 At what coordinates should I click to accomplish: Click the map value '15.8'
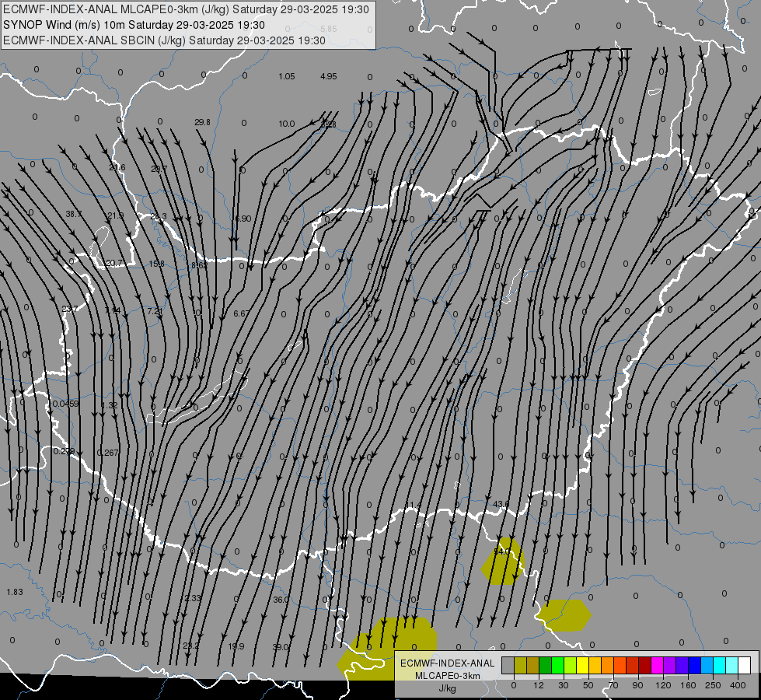(156, 264)
